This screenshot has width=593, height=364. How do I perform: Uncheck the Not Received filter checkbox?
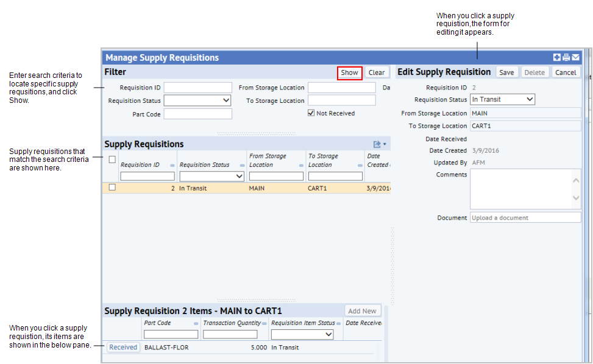click(311, 113)
